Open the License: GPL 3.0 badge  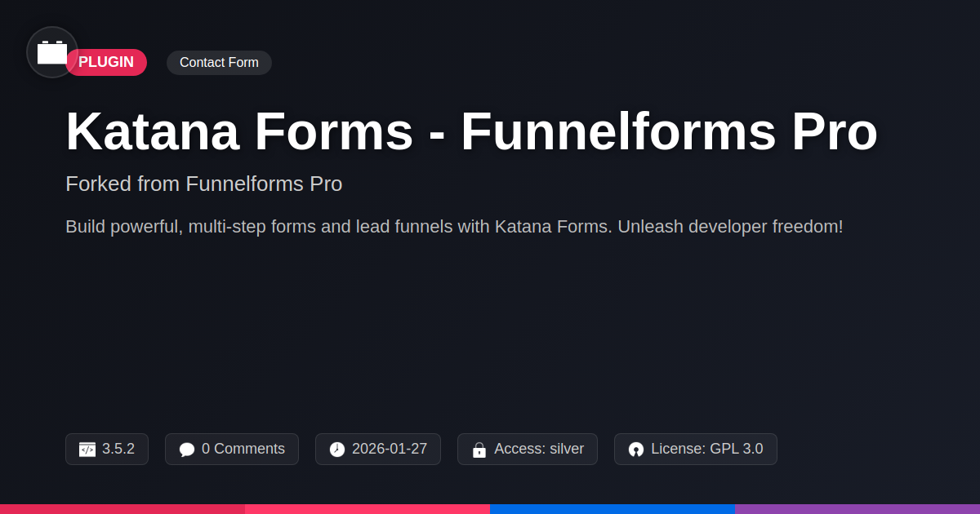click(x=696, y=450)
